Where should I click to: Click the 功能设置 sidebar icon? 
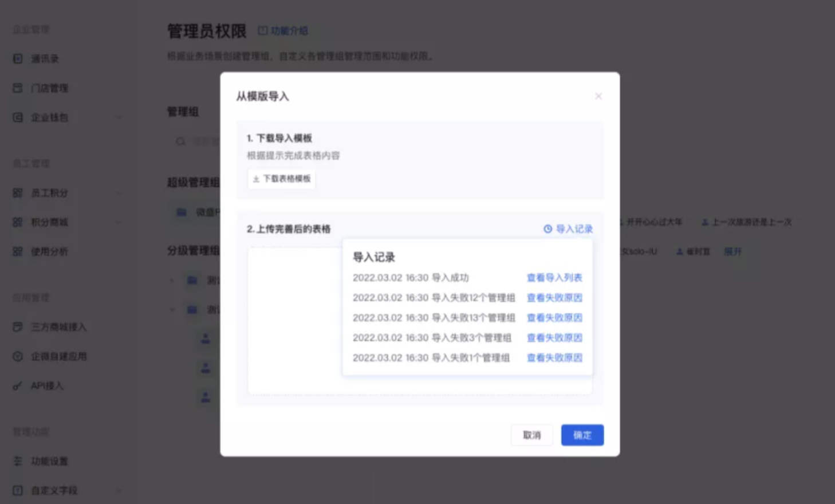pyautogui.click(x=18, y=461)
